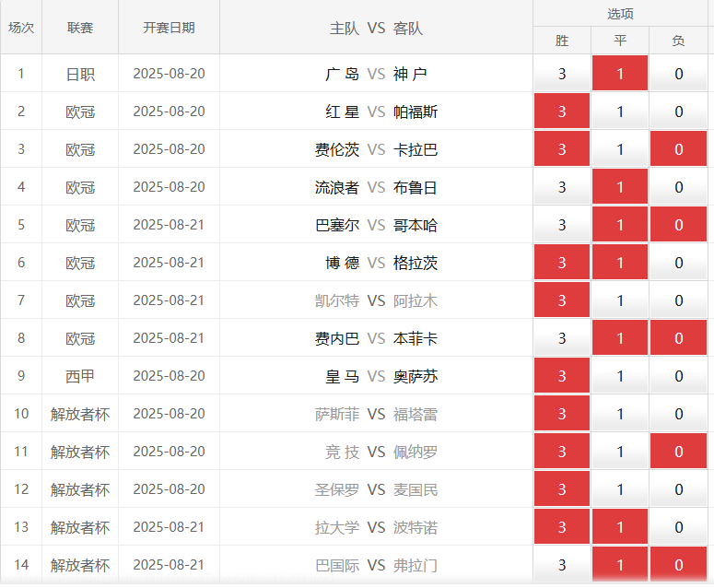Select draw option 1 for 皇马 VS 奥萨苏
Viewport: 714px width, 588px height.
620,376
